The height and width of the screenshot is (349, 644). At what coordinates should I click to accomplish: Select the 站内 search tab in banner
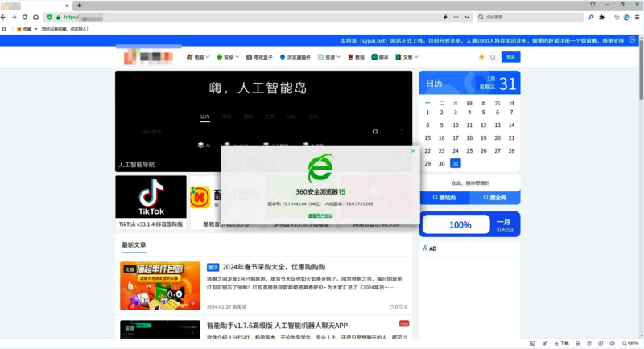pyautogui.click(x=204, y=117)
